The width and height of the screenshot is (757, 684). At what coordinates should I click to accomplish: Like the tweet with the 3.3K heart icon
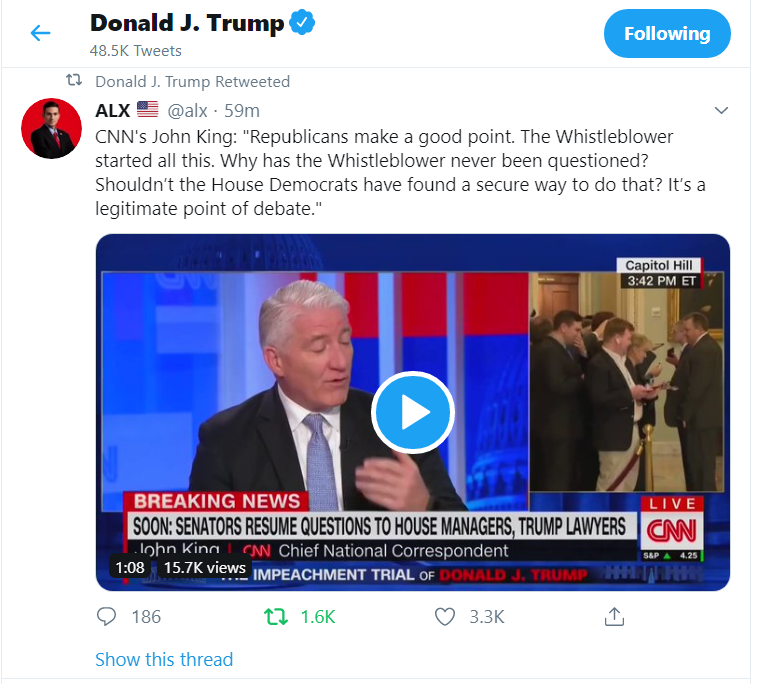tap(445, 616)
